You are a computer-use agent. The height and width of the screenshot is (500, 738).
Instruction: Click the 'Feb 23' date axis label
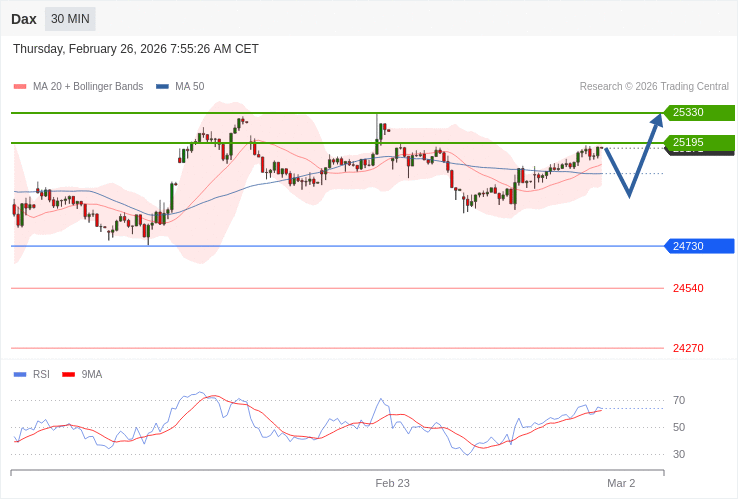point(393,484)
